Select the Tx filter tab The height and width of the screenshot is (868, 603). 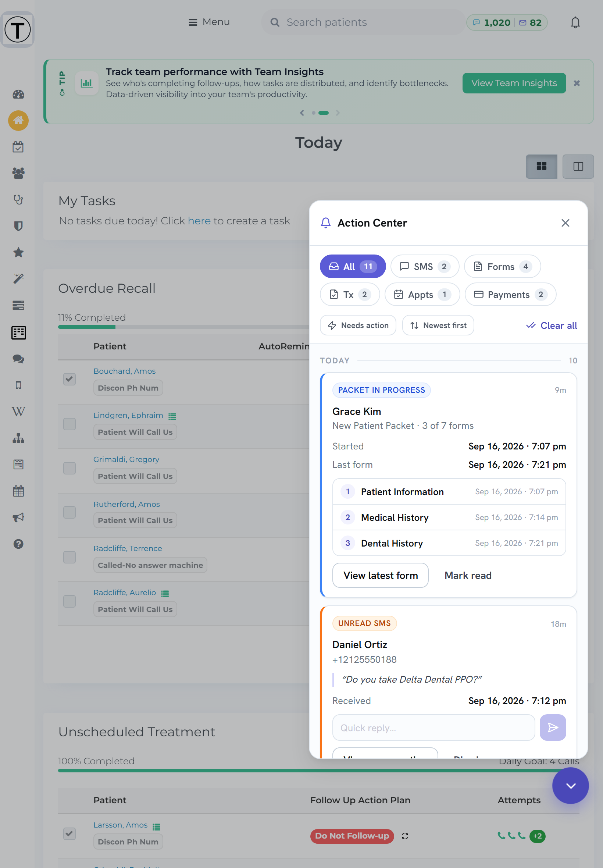350,294
